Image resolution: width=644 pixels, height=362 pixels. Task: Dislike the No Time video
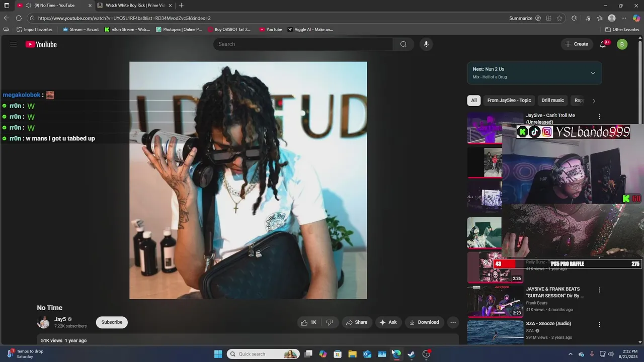[x=330, y=322]
